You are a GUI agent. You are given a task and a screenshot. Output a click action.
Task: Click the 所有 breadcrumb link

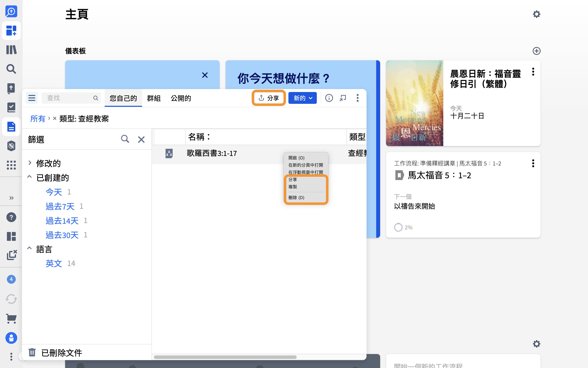pyautogui.click(x=38, y=118)
